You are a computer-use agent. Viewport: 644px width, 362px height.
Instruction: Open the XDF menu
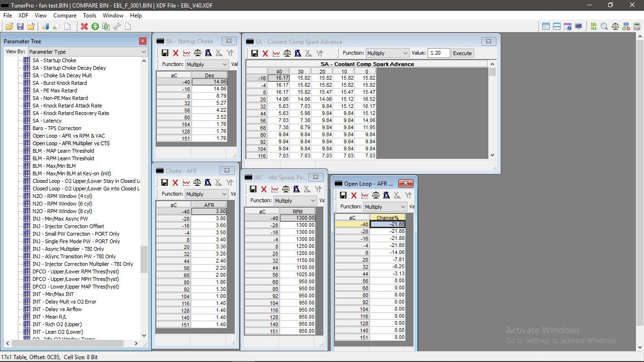24,16
